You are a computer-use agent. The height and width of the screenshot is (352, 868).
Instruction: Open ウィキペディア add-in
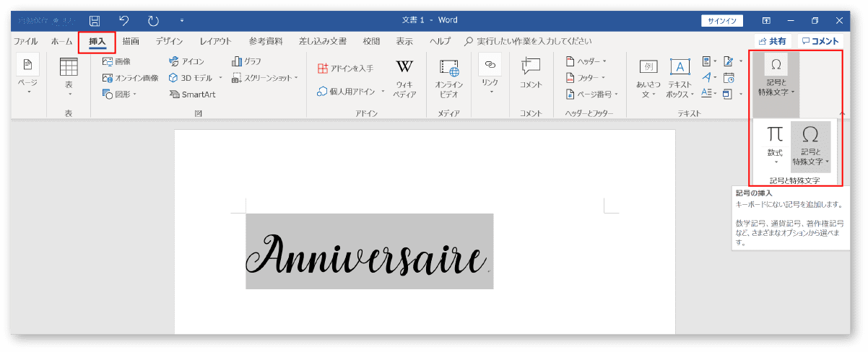click(x=404, y=78)
